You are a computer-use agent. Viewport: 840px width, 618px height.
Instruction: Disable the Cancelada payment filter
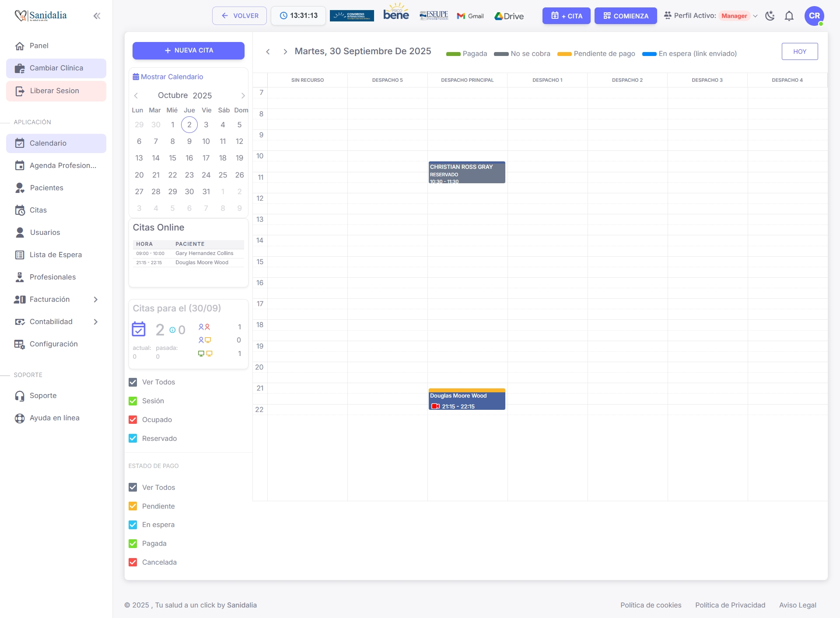133,562
